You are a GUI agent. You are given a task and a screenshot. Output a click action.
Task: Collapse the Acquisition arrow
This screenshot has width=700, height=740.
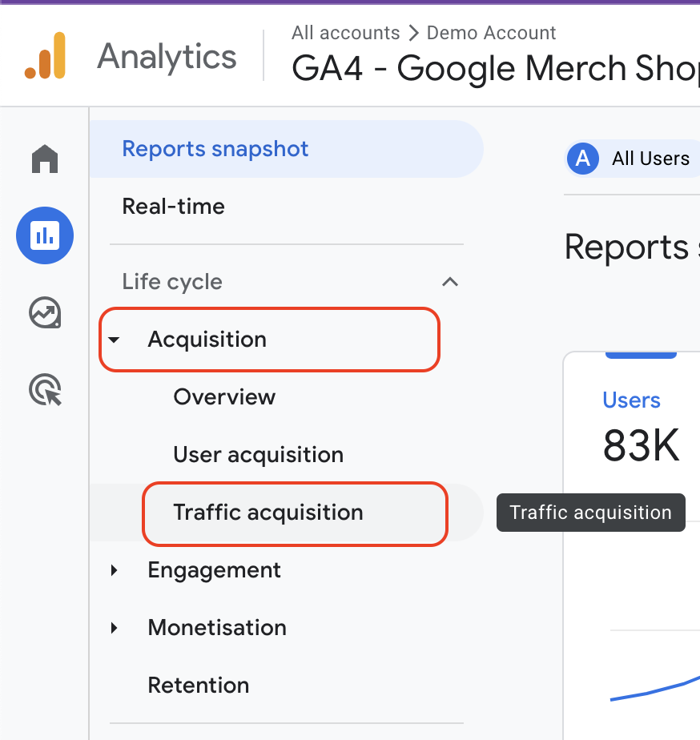coord(114,340)
